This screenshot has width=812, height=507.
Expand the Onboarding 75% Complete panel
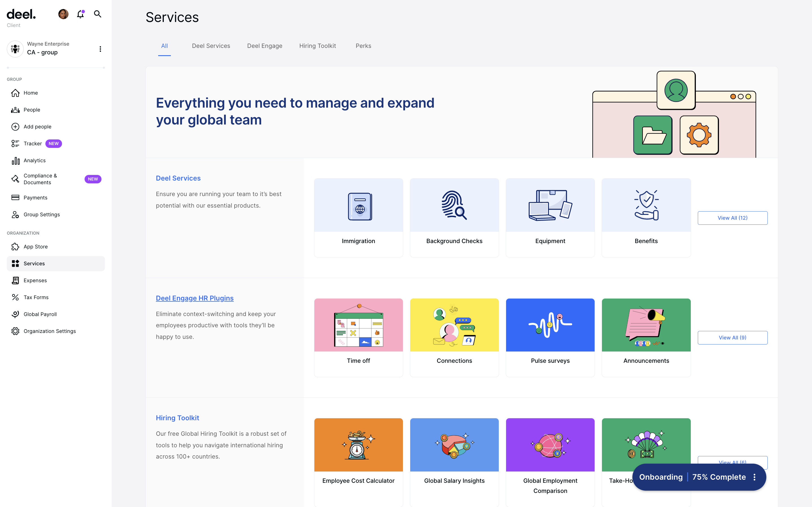click(x=692, y=477)
